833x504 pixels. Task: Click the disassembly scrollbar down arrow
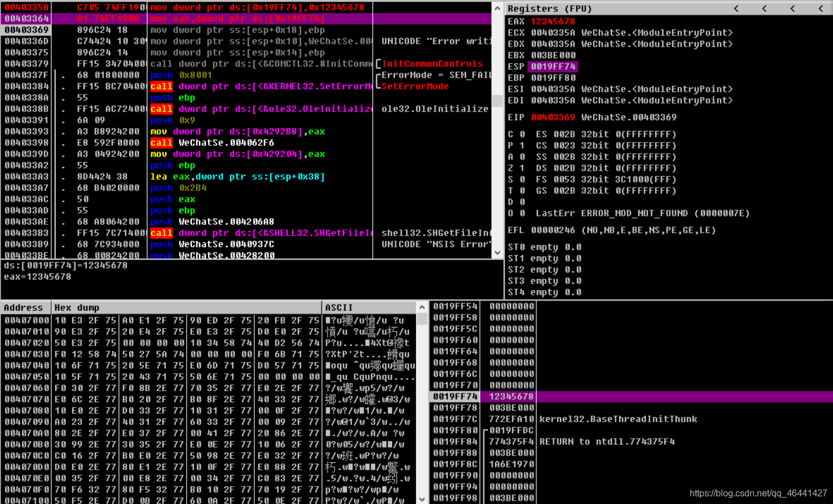(x=497, y=253)
